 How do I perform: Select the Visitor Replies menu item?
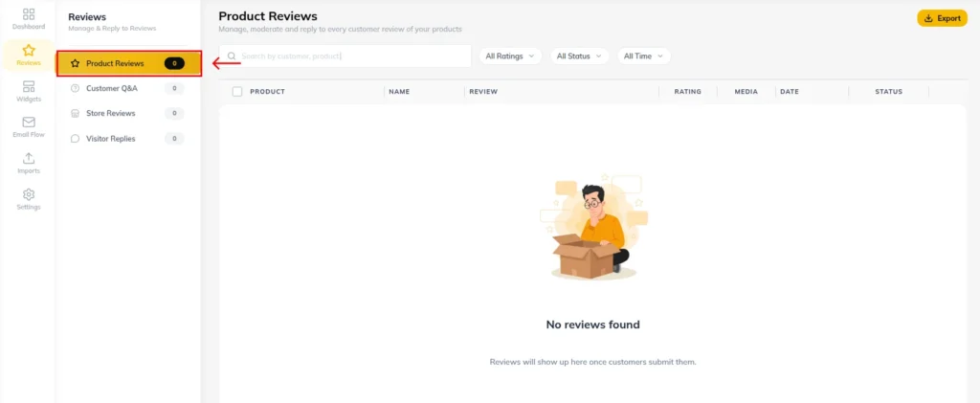pyautogui.click(x=128, y=139)
